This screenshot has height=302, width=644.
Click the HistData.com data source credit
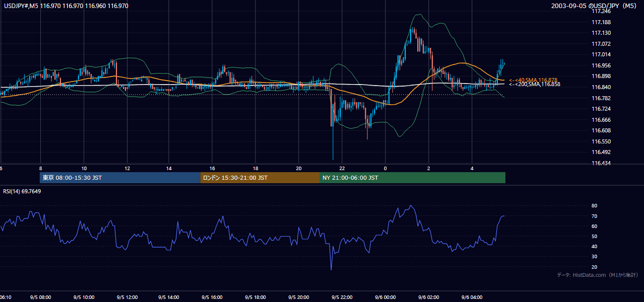(597, 275)
